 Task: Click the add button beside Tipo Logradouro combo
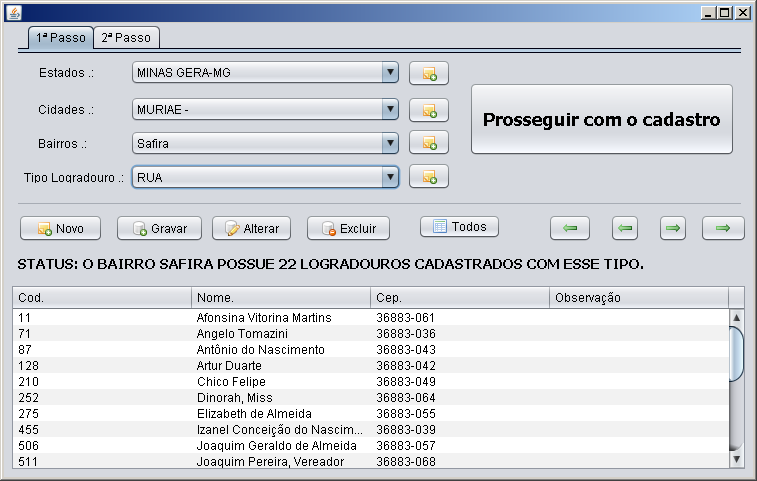coord(429,176)
